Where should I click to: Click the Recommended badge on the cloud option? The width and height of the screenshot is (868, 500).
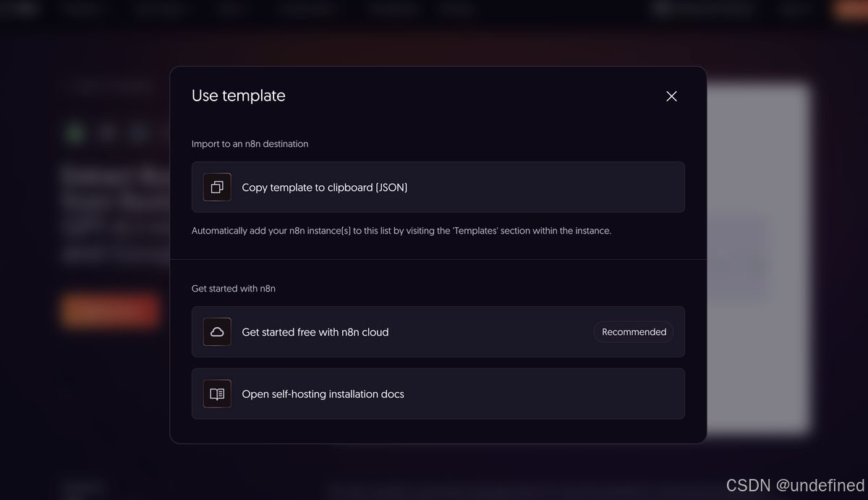click(633, 331)
